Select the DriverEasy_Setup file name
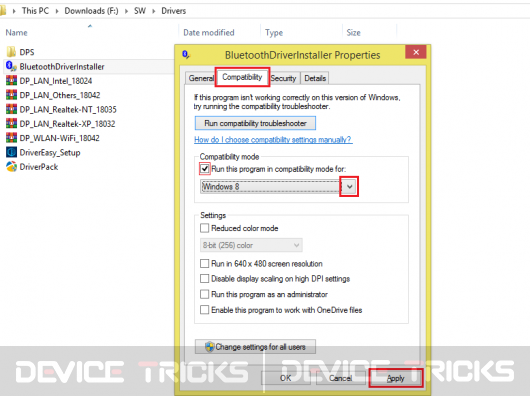The height and width of the screenshot is (396, 530). 50,153
